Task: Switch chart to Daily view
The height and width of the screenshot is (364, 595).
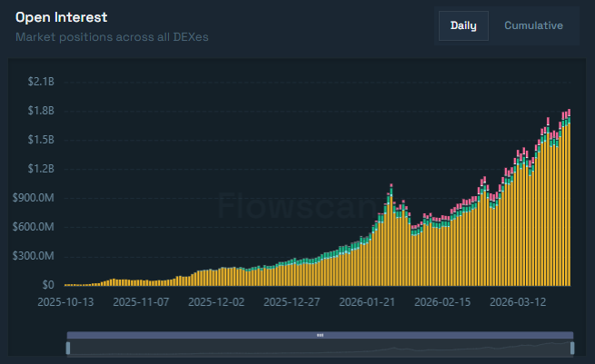Action: (x=463, y=25)
